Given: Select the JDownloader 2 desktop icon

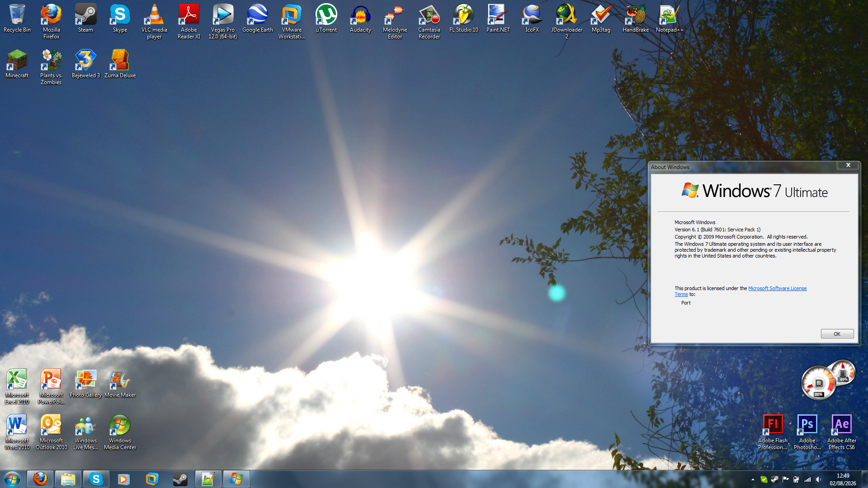Looking at the screenshot, I should (566, 22).
